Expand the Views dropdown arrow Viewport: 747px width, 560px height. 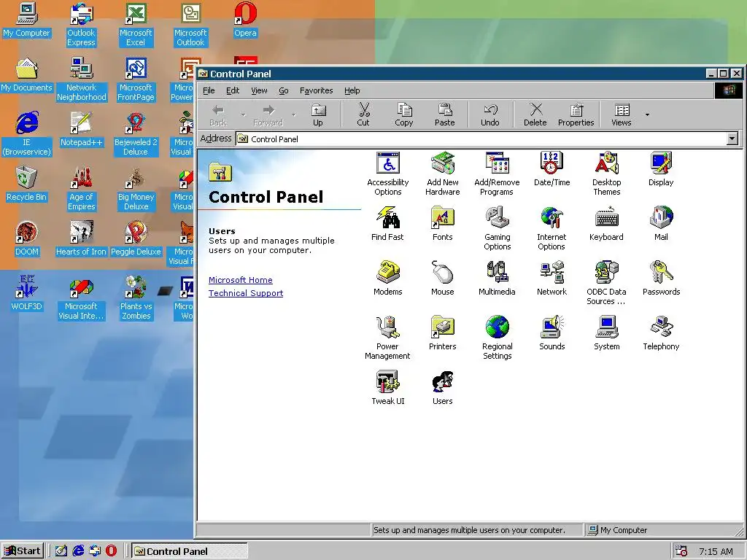(x=647, y=114)
